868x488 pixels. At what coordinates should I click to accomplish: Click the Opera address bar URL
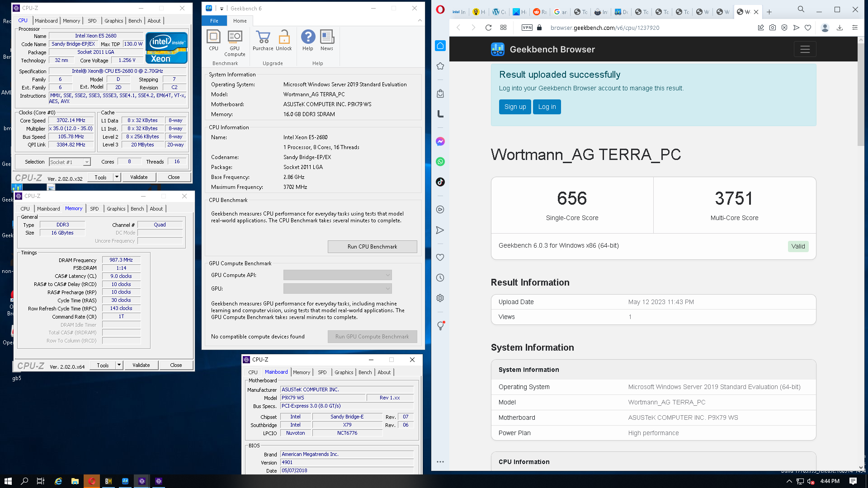click(x=604, y=28)
